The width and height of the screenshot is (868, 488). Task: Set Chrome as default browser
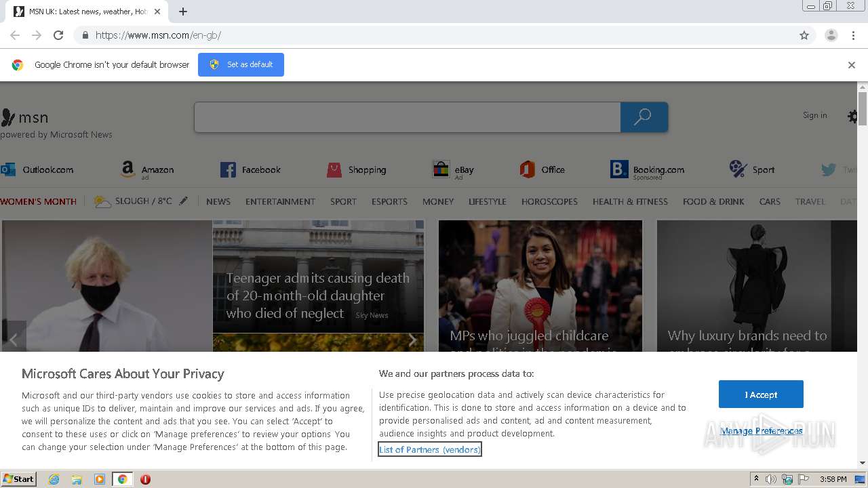point(241,64)
